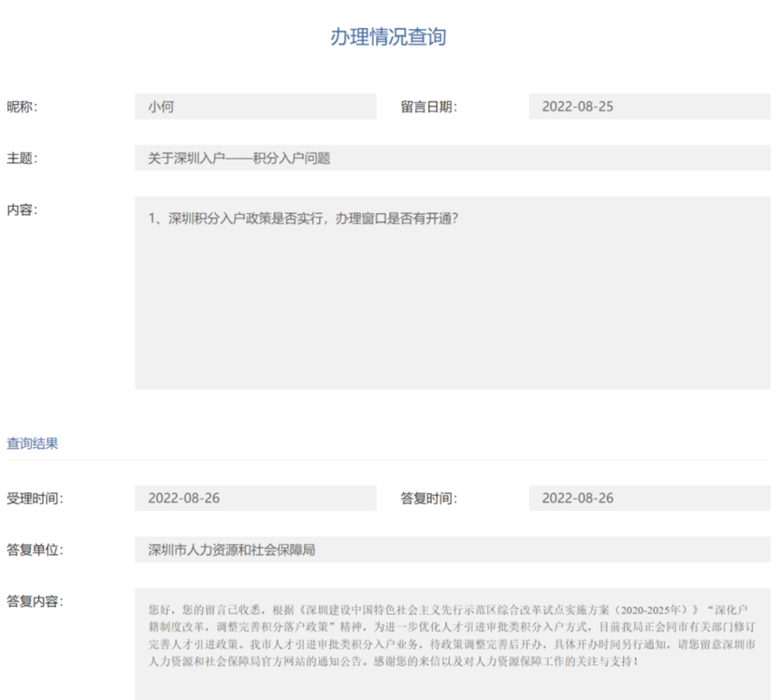Screen dimensions: 780x700
Task: Click the 受理时间 label
Action: coord(34,499)
